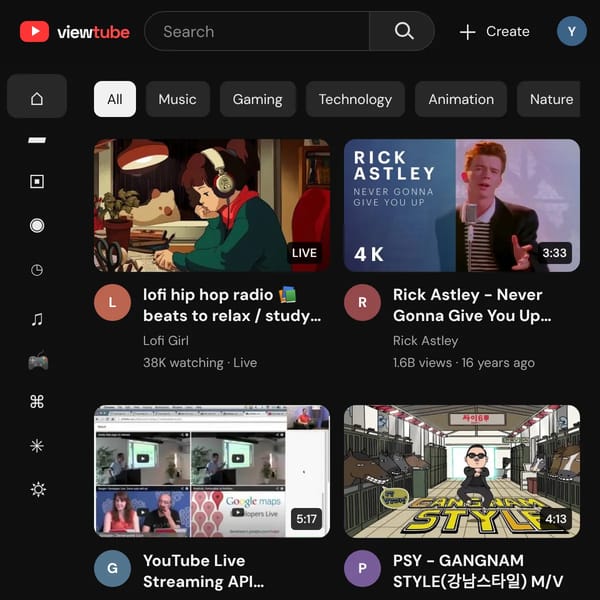The height and width of the screenshot is (600, 600).
Task: Open the music note sidebar icon
Action: pos(37,319)
